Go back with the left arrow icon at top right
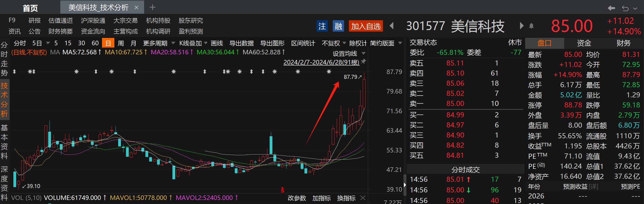 [611, 8]
